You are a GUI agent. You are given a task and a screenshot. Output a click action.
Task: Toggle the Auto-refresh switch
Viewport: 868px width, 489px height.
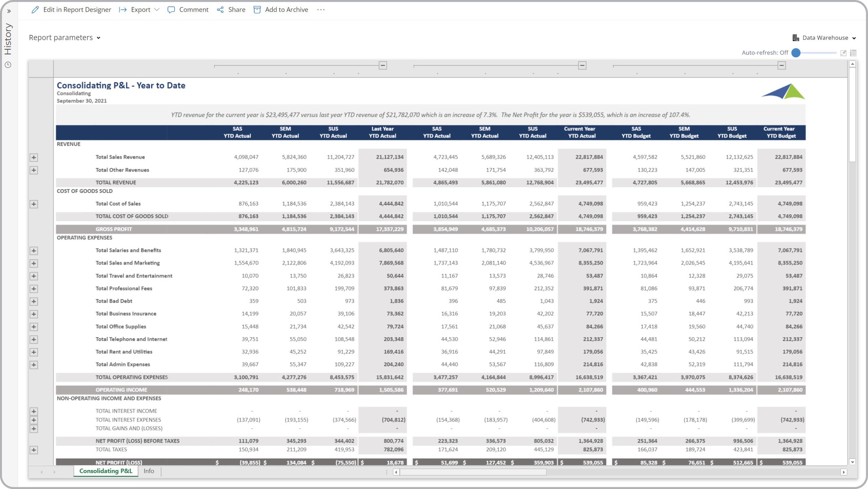796,53
